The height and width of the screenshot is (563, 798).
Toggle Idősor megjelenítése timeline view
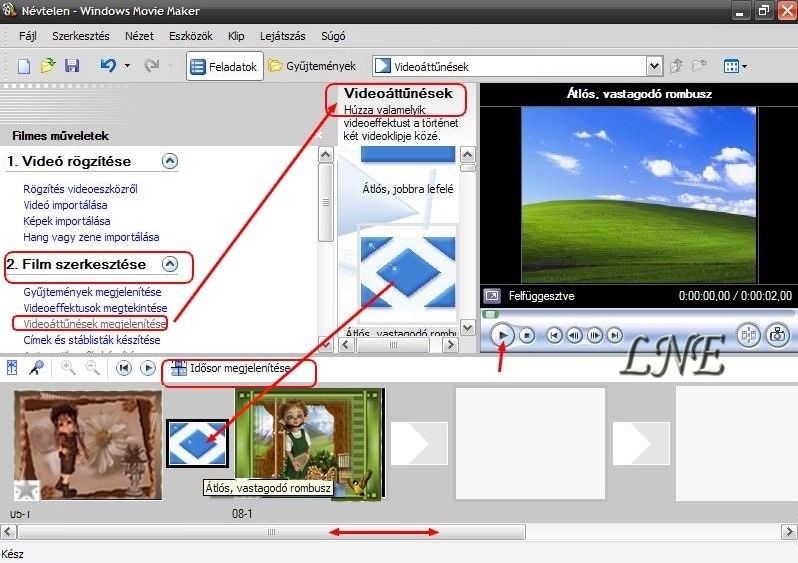tap(230, 368)
